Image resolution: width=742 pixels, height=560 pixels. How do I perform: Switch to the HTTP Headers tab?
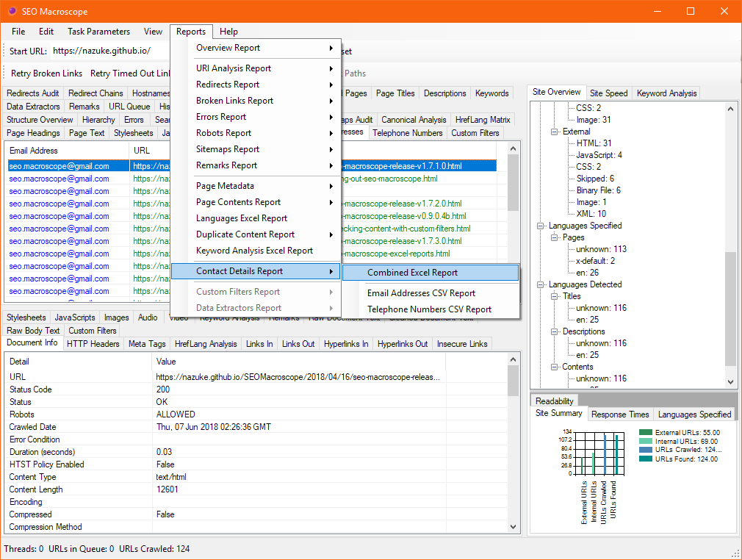pos(93,344)
